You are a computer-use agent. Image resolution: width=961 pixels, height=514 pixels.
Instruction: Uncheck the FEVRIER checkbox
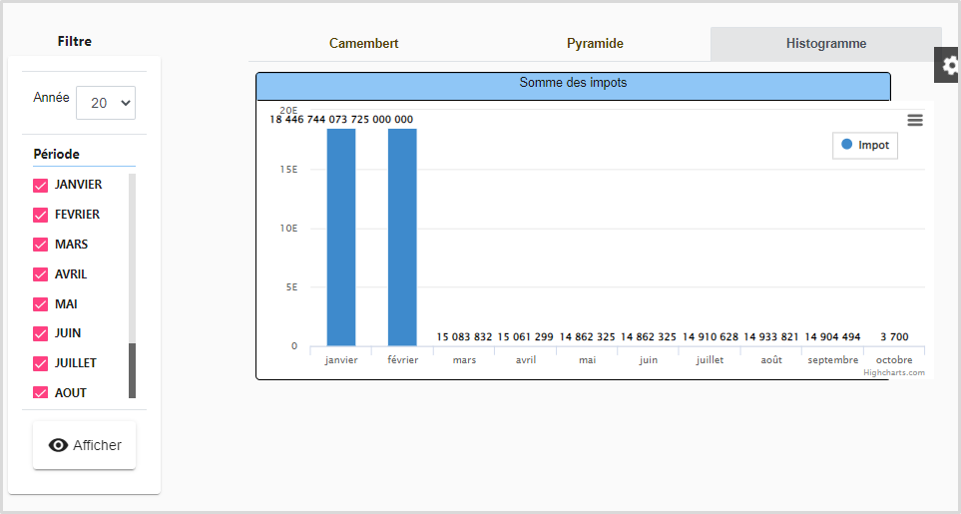40,215
